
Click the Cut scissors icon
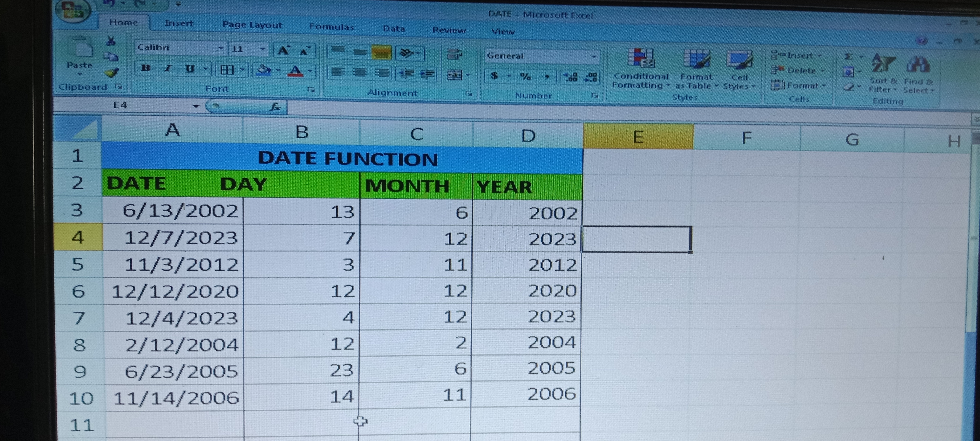[x=111, y=41]
